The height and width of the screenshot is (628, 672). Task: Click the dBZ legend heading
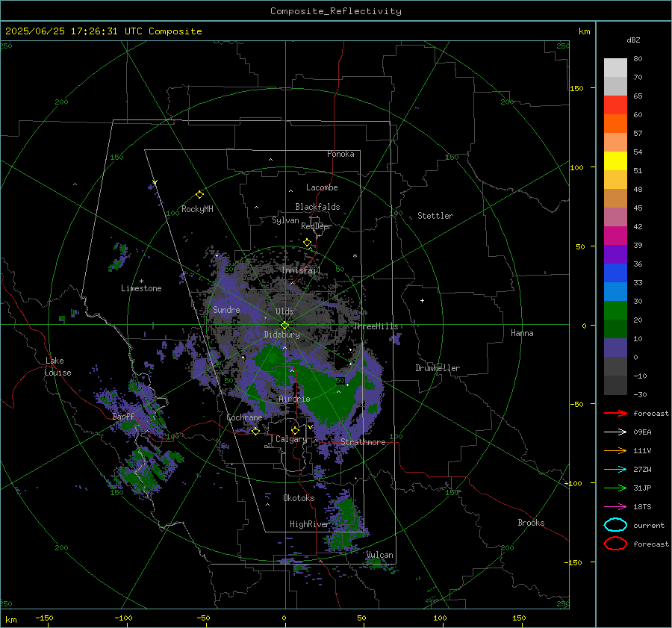pos(633,40)
